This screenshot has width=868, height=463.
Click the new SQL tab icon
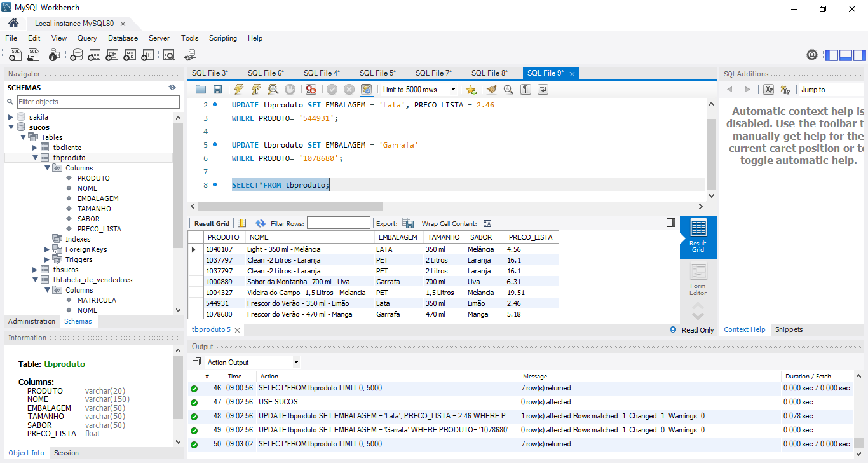point(15,55)
